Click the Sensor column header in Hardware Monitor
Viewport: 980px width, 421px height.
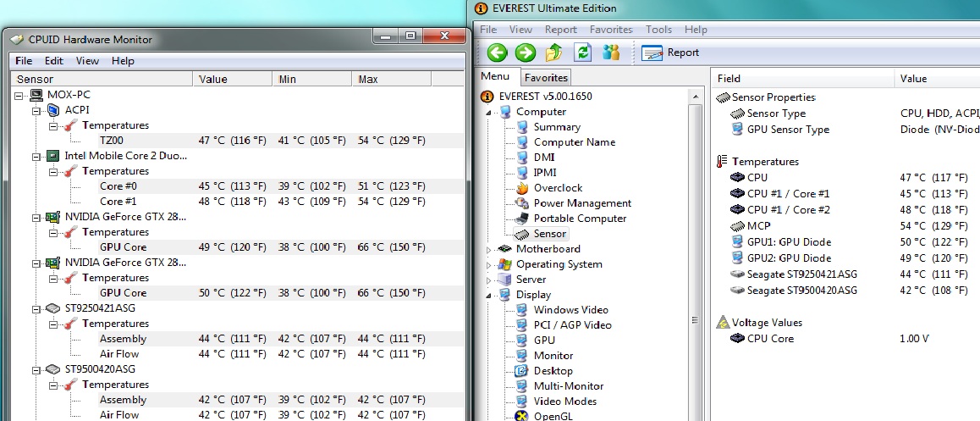point(102,79)
